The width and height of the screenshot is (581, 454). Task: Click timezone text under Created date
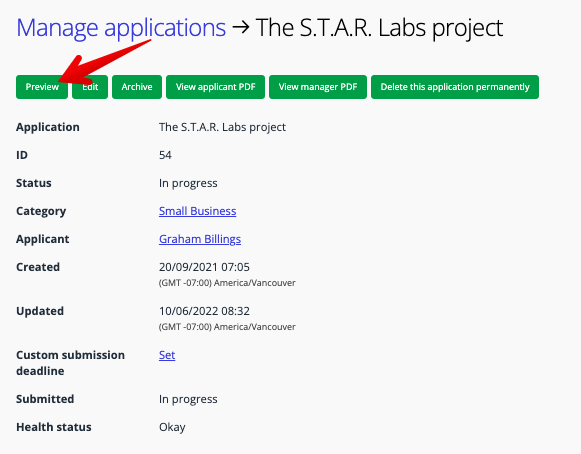pyautogui.click(x=227, y=283)
